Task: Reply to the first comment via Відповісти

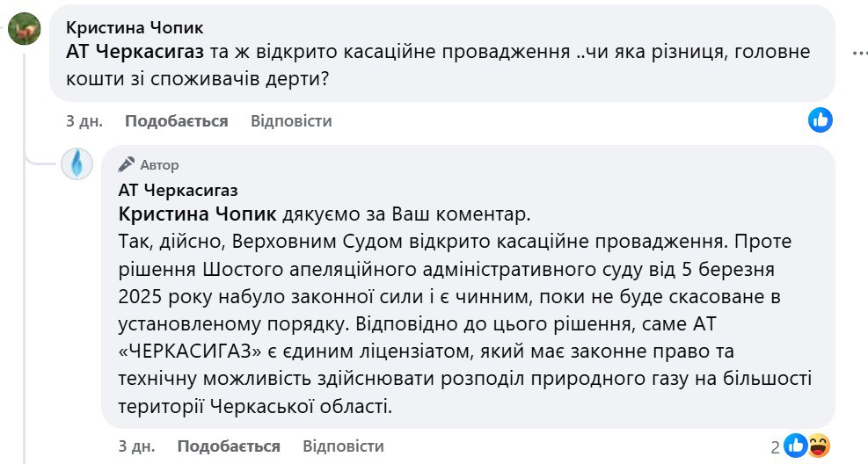Action: pyautogui.click(x=291, y=121)
